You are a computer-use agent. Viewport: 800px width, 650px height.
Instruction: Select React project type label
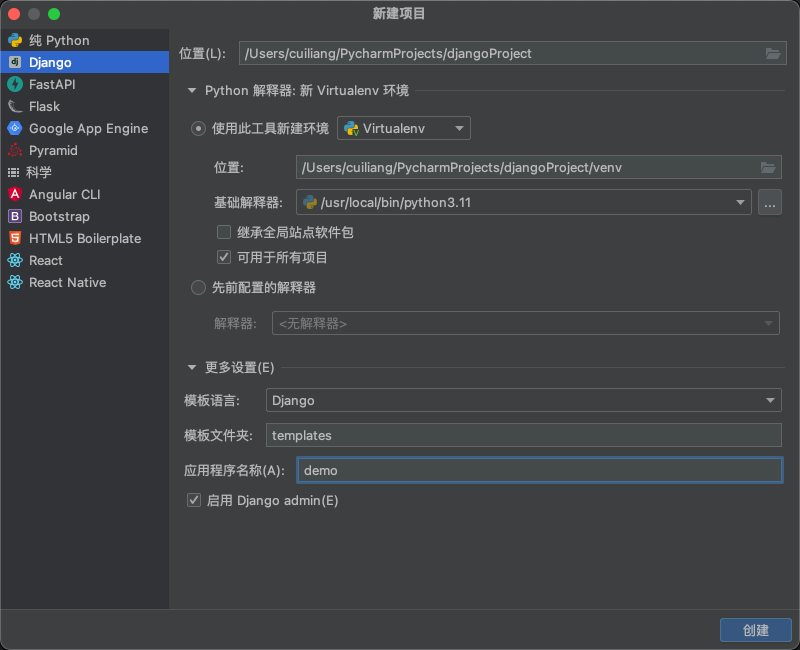[46, 260]
